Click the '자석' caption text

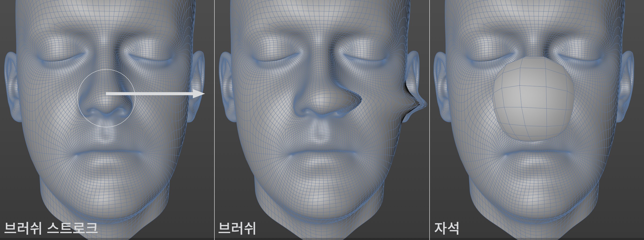click(x=447, y=228)
